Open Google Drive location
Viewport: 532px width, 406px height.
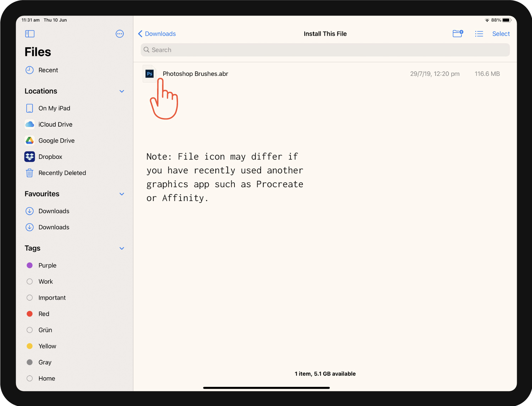coord(56,140)
